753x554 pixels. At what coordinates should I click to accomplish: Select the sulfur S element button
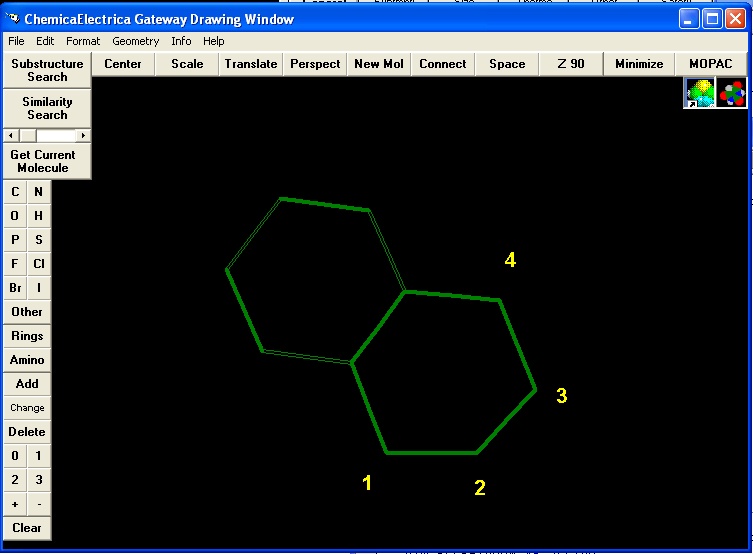(x=39, y=240)
